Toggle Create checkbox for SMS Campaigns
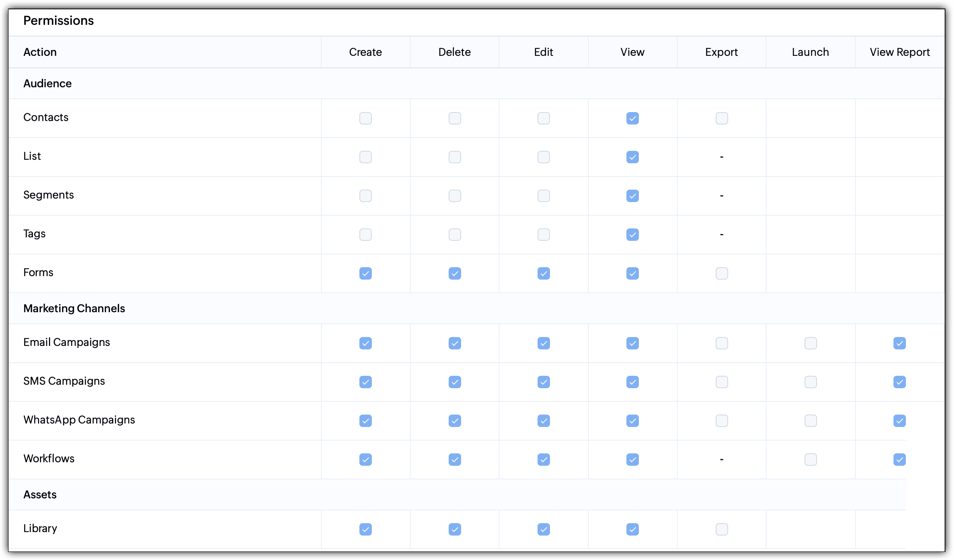The width and height of the screenshot is (954, 560). pos(365,382)
